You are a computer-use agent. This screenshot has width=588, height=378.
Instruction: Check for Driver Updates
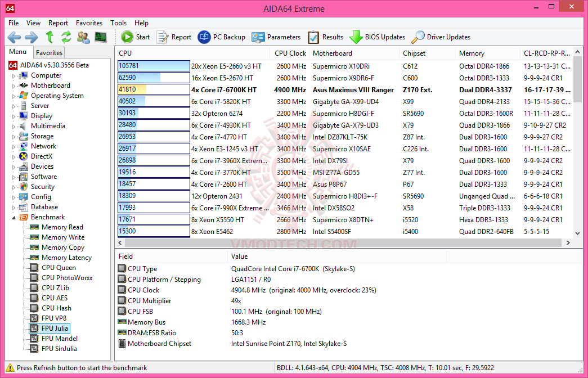[x=441, y=37]
